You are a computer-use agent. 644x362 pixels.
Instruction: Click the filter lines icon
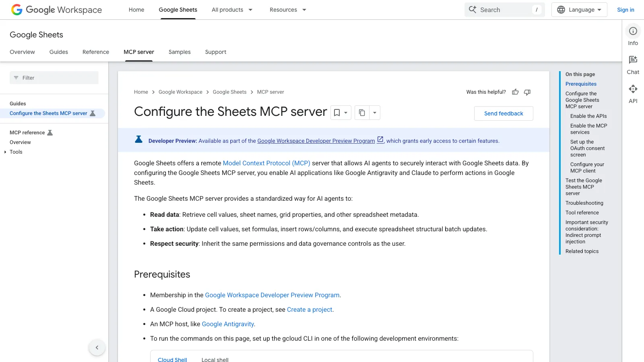click(16, 78)
